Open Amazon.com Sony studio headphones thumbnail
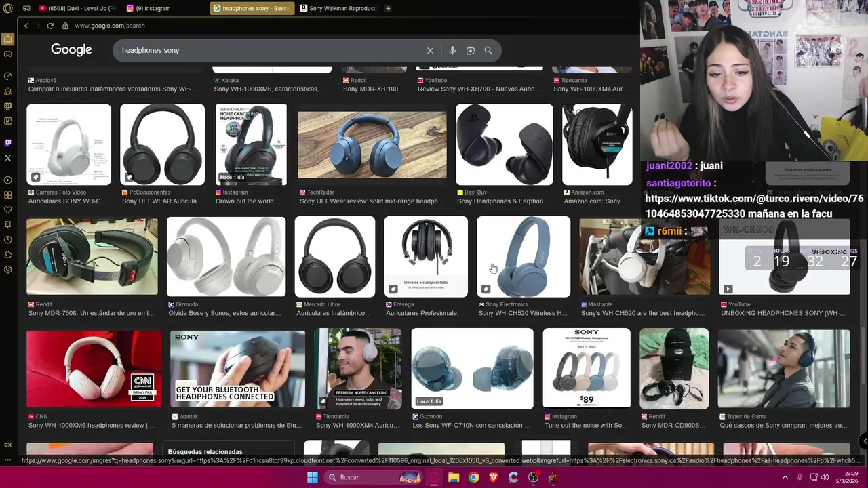Viewport: 868px width, 488px height. 597,144
